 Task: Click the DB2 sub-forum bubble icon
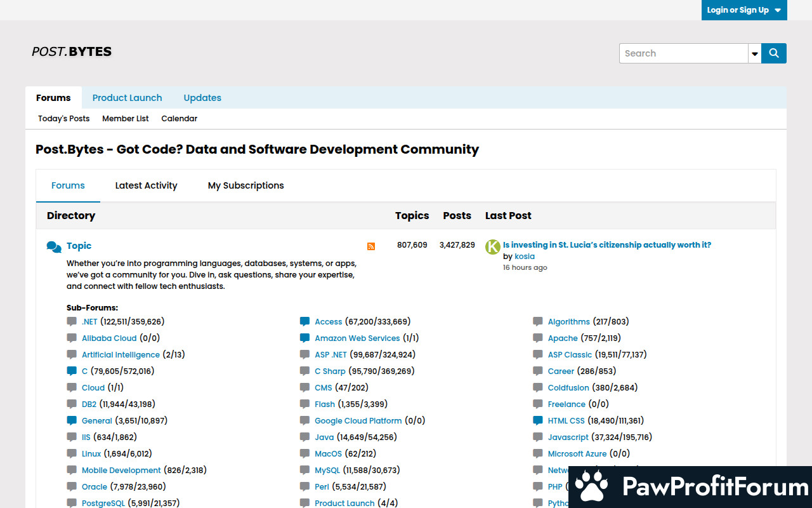click(72, 404)
